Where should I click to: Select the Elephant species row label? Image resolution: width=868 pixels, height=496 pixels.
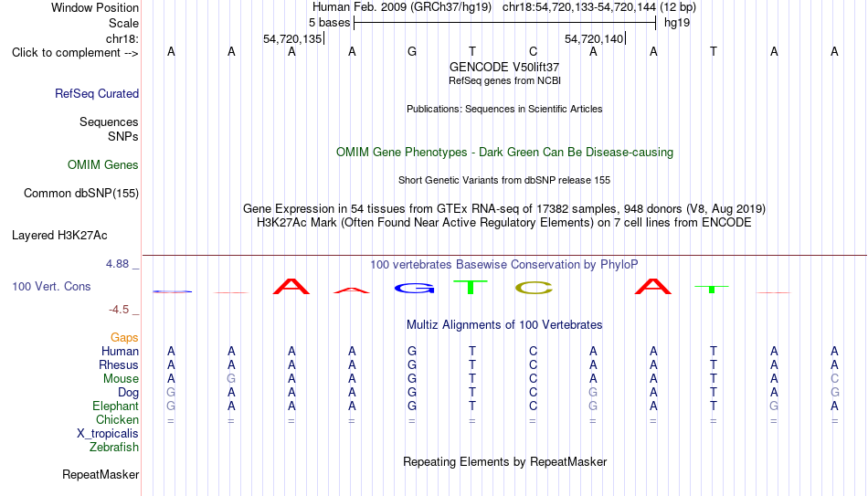[116, 406]
